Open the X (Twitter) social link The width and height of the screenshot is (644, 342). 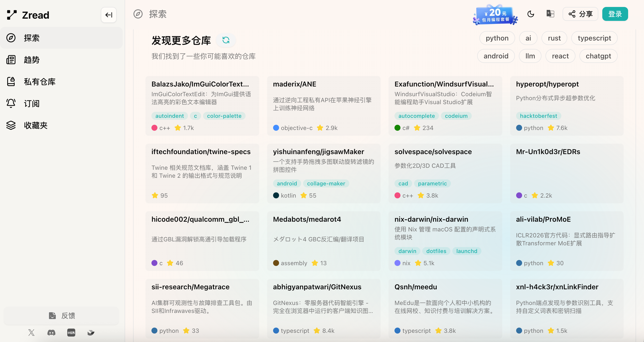click(31, 333)
